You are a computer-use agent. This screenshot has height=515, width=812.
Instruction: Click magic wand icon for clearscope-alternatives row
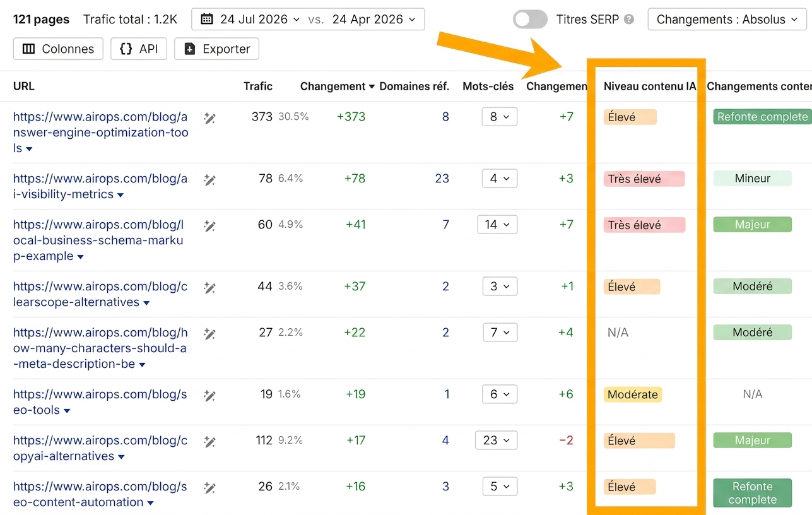click(x=209, y=288)
